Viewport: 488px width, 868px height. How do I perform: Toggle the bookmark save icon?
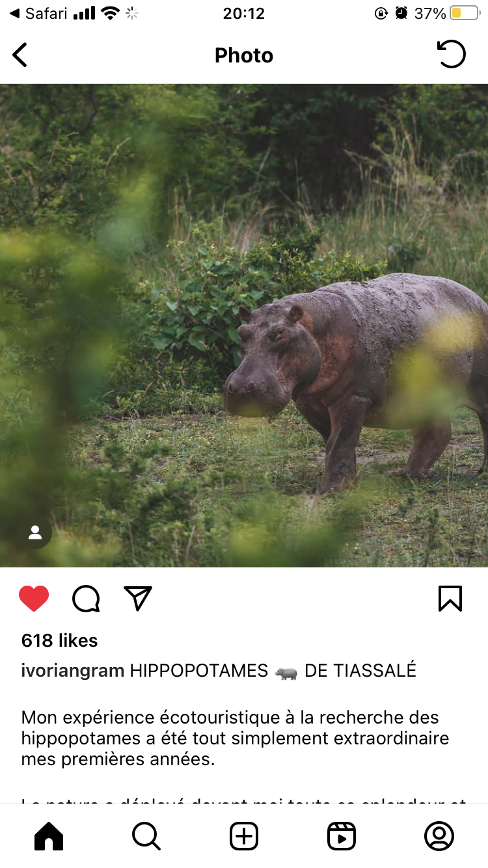click(450, 599)
